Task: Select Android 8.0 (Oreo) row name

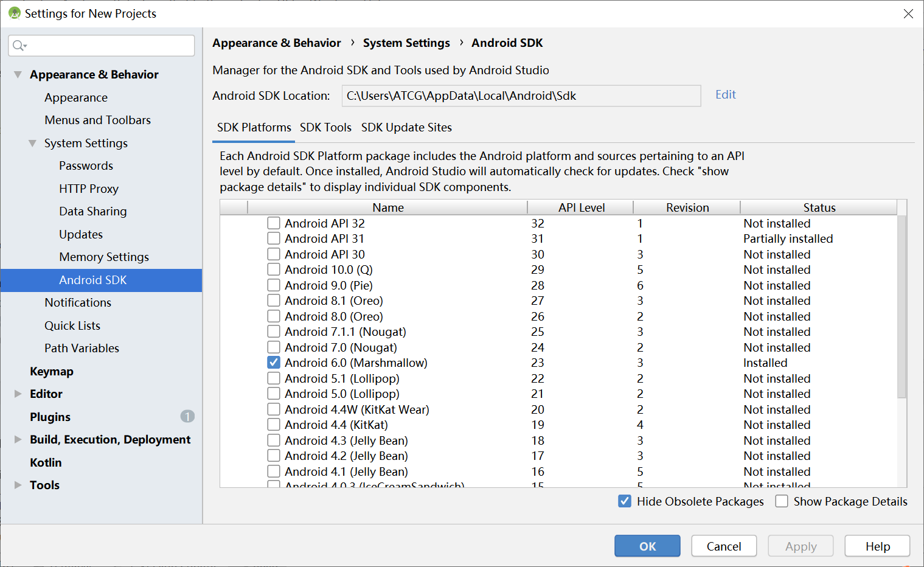Action: point(333,316)
